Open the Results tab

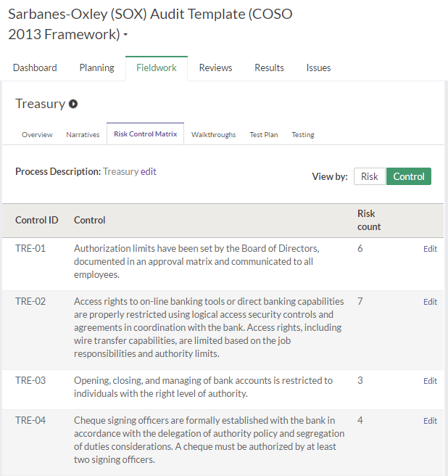click(x=270, y=67)
